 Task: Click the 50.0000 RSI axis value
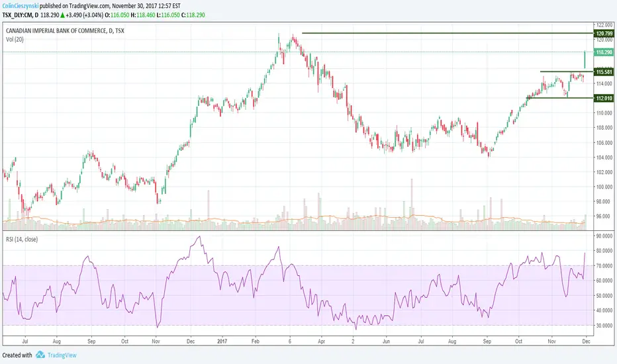coord(605,296)
